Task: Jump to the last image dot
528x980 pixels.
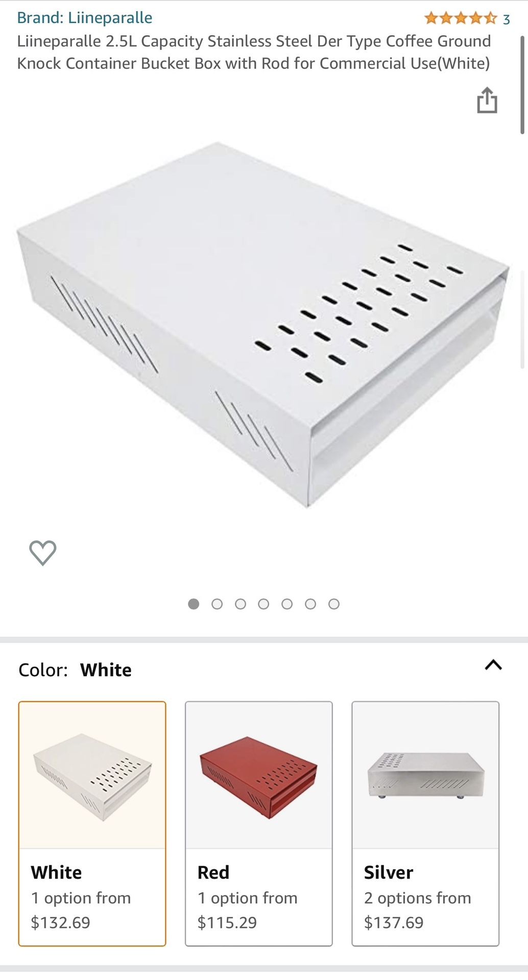Action: 334,604
